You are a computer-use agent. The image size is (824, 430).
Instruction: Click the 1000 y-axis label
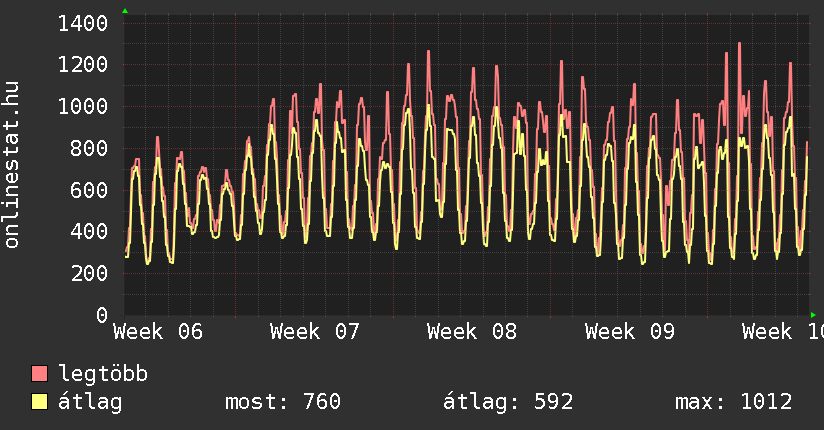pos(83,107)
